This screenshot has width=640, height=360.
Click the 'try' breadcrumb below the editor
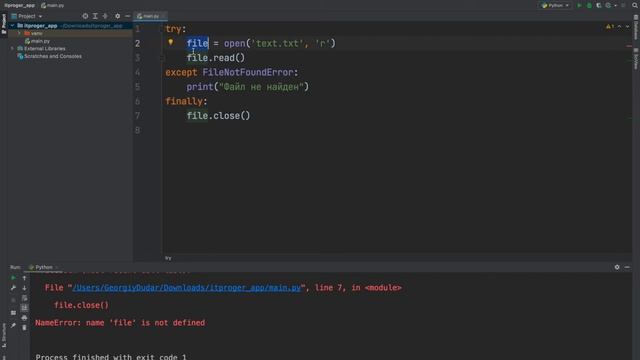tap(168, 258)
